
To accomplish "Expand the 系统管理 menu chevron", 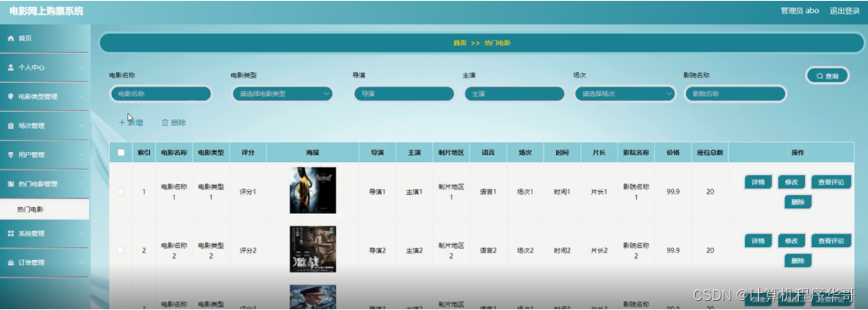I will point(81,234).
